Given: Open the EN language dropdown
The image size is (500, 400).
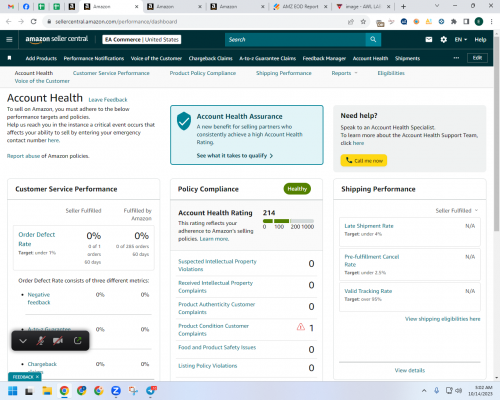Looking at the screenshot, I should (461, 39).
